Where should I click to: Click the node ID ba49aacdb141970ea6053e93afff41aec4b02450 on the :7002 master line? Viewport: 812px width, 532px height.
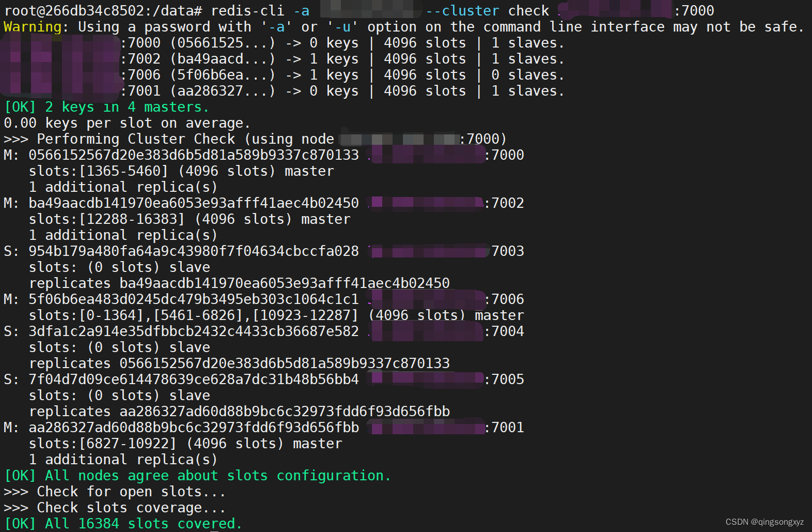coord(194,203)
